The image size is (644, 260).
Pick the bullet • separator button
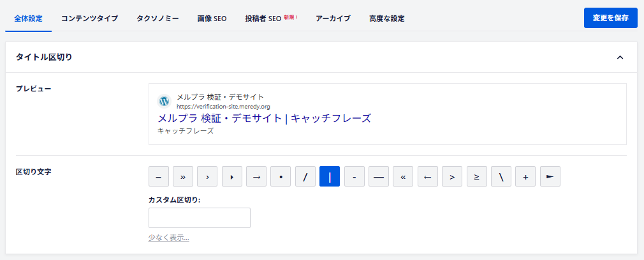281,176
